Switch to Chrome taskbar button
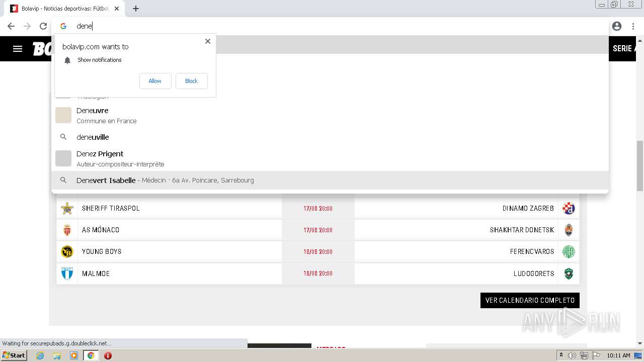The width and height of the screenshot is (644, 362). point(91,355)
